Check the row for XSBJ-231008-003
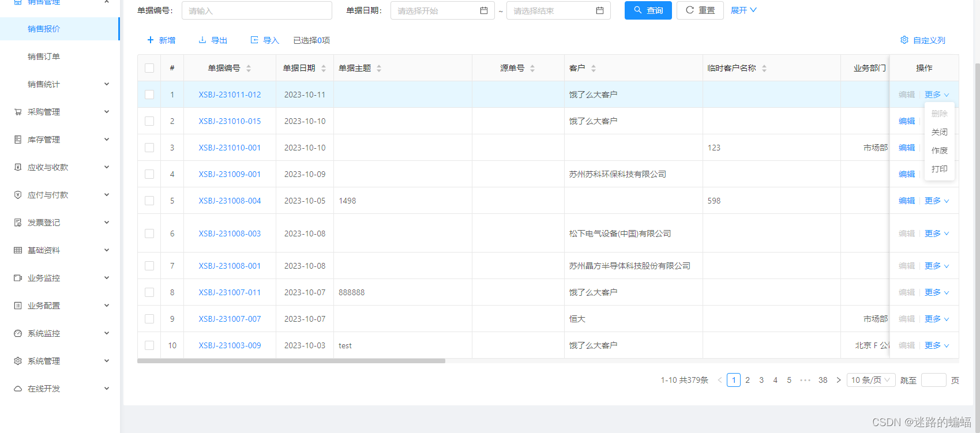The width and height of the screenshot is (980, 433). (149, 234)
